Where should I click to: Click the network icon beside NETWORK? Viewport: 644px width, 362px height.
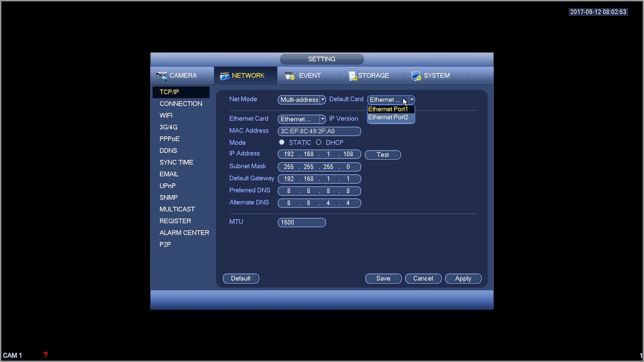(224, 76)
